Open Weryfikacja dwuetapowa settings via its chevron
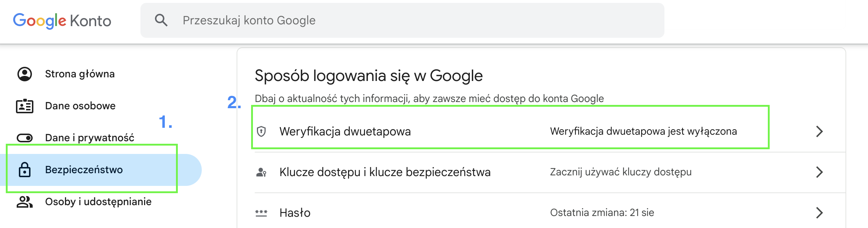Screen dimensions: 868x228 [819, 132]
